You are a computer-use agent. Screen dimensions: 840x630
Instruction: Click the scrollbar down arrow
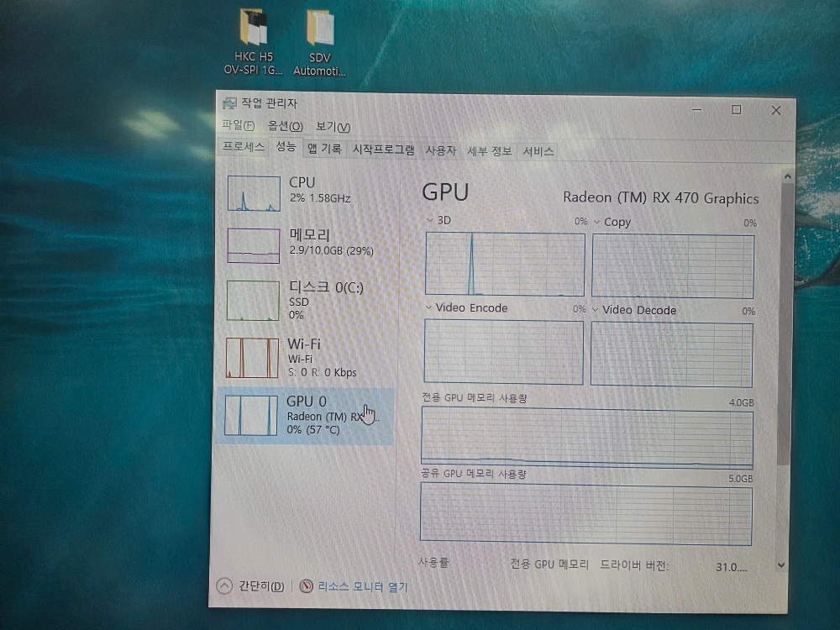[x=781, y=564]
